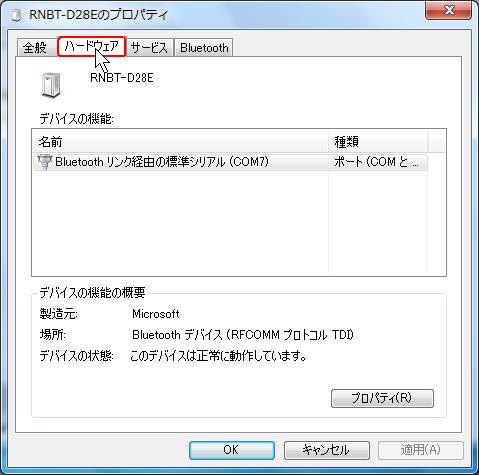Click the キャンセル button

(326, 450)
